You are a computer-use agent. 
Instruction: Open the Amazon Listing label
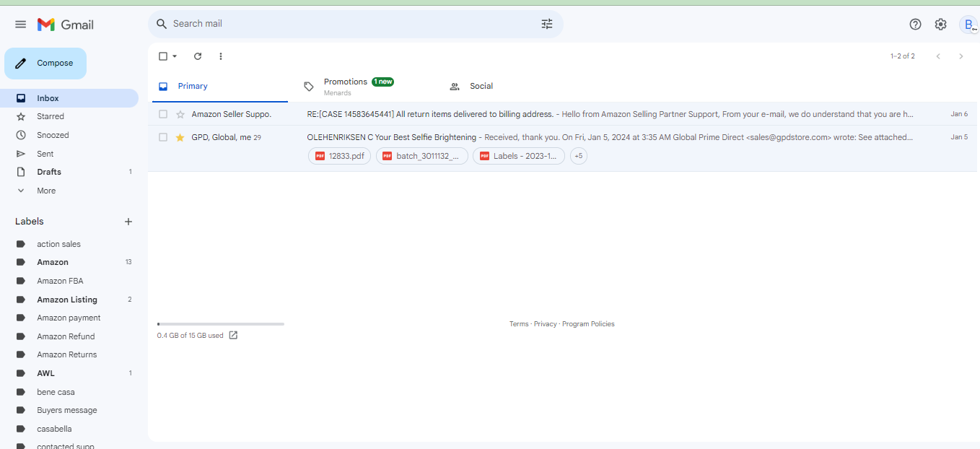(x=69, y=300)
